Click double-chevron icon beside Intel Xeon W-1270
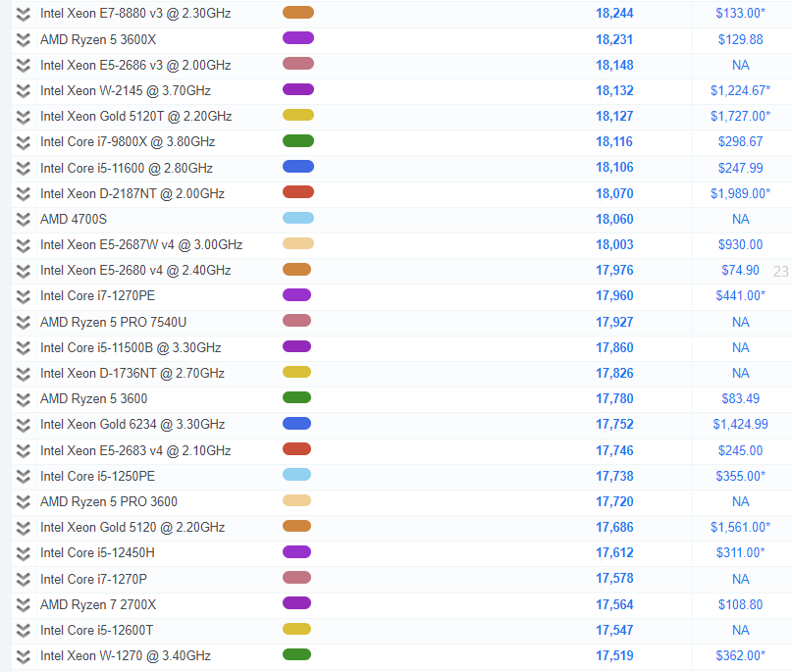The height and width of the screenshot is (672, 792). [x=24, y=655]
